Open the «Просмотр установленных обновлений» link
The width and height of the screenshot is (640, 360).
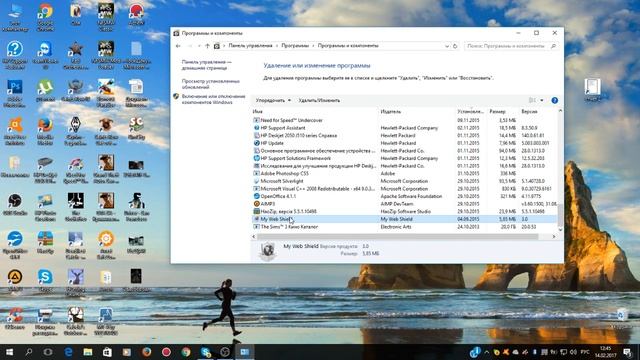click(x=211, y=84)
